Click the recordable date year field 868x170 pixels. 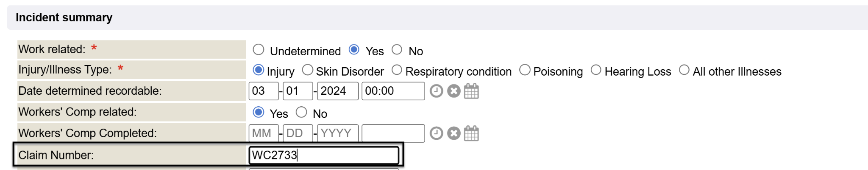(337, 91)
